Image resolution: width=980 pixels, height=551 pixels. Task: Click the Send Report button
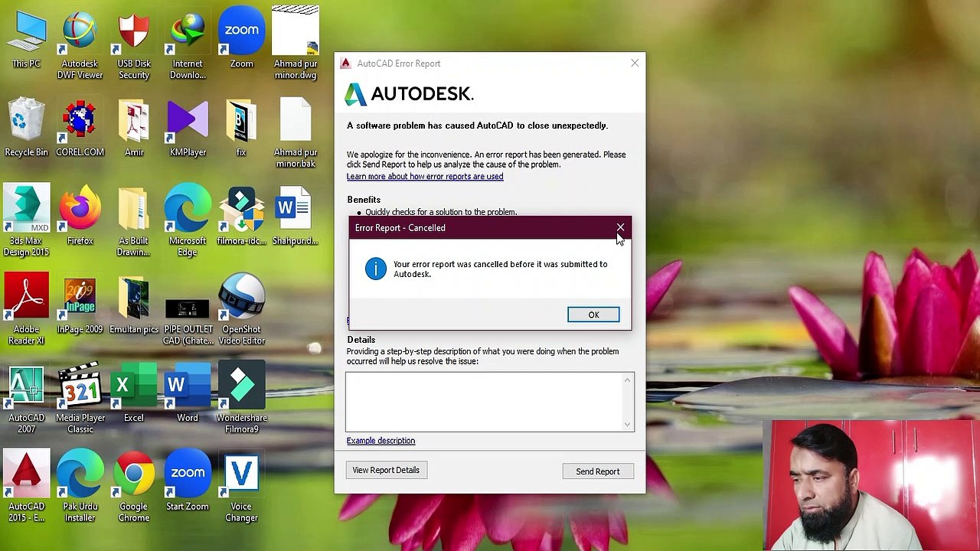coord(598,471)
